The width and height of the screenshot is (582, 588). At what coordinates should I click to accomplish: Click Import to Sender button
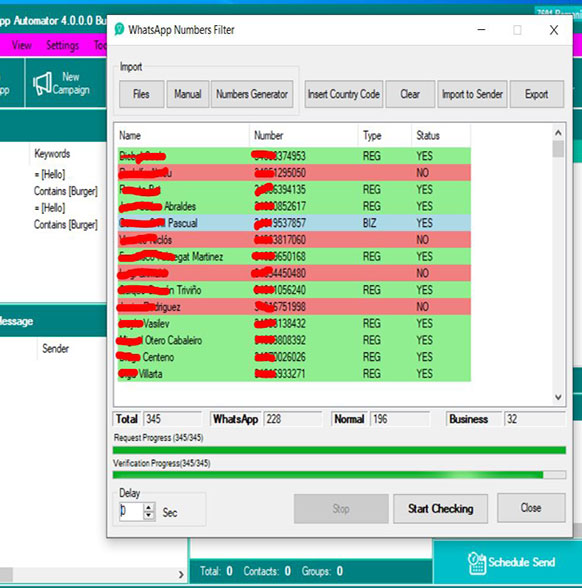(472, 94)
